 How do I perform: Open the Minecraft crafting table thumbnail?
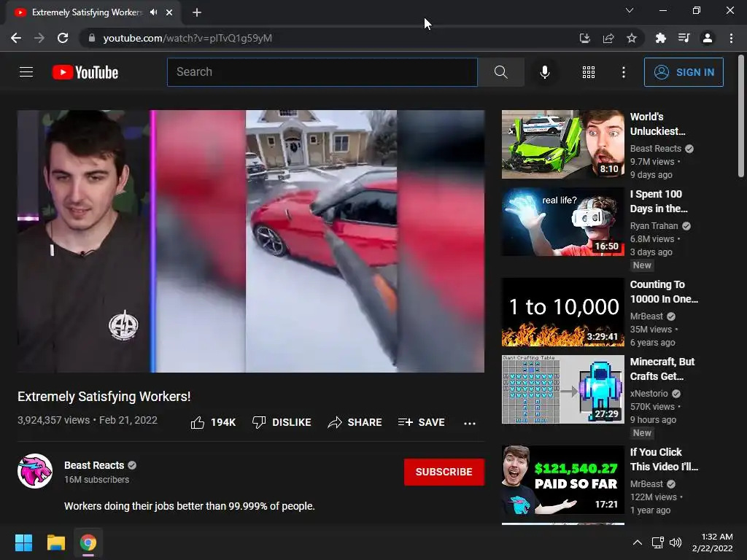pyautogui.click(x=562, y=389)
